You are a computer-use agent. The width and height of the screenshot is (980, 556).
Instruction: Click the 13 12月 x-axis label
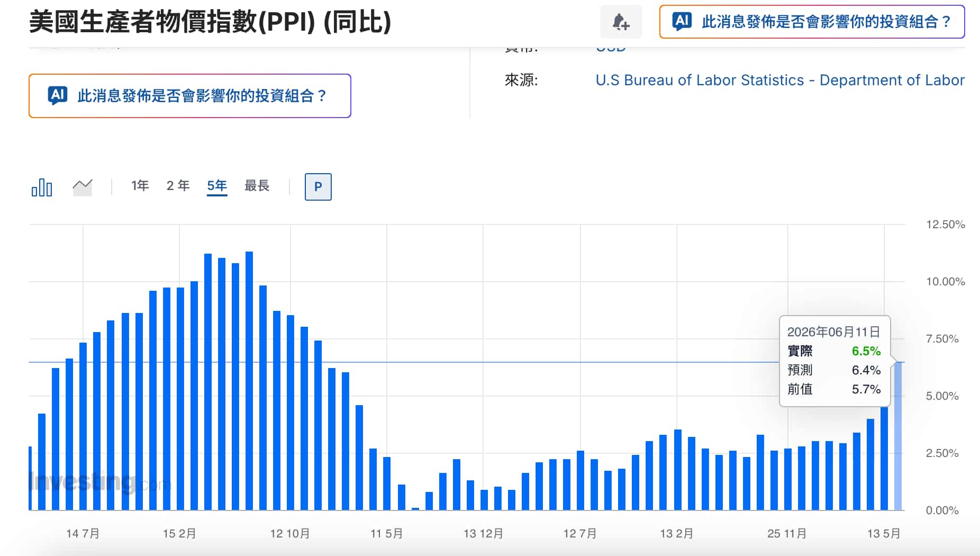tap(483, 533)
